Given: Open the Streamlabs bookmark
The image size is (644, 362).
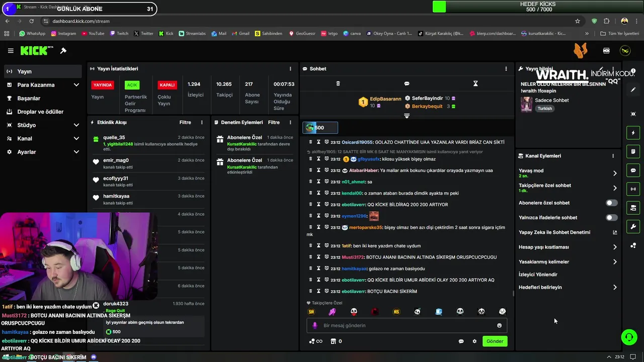Looking at the screenshot, I should point(192,34).
